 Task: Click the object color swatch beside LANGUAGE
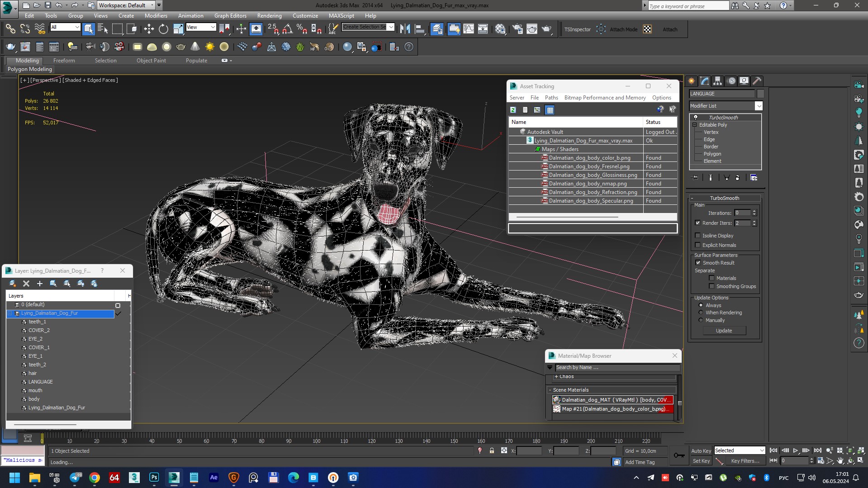[x=760, y=94]
